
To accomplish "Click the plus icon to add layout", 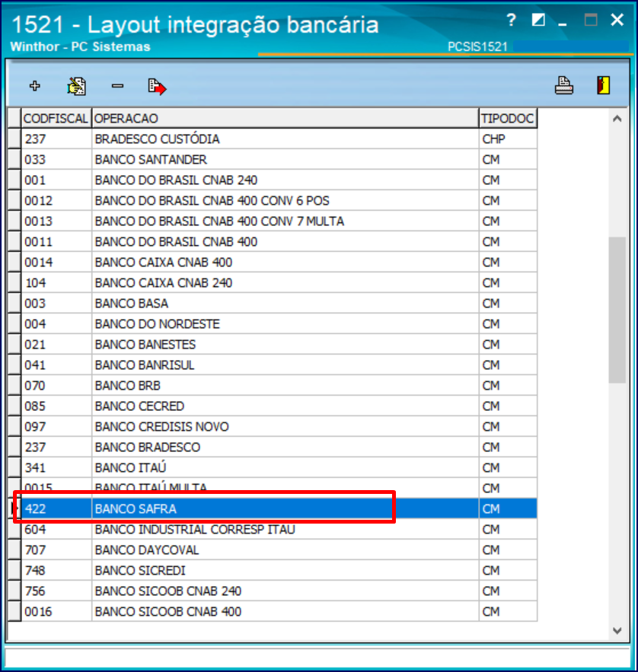I will (x=35, y=86).
